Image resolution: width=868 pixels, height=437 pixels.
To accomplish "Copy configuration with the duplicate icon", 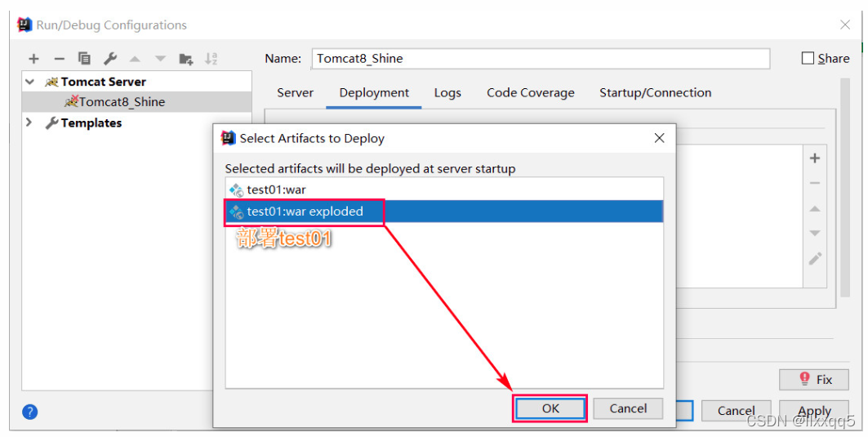I will click(x=84, y=58).
